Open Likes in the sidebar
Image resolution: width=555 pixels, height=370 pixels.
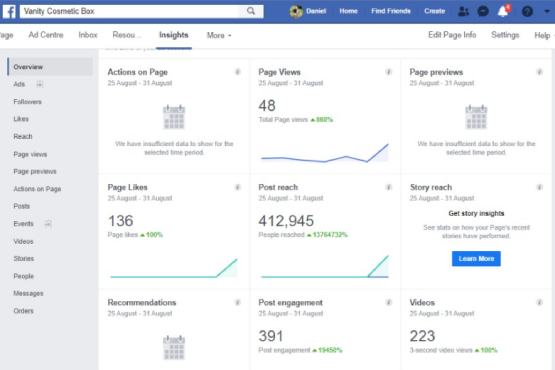click(x=21, y=119)
